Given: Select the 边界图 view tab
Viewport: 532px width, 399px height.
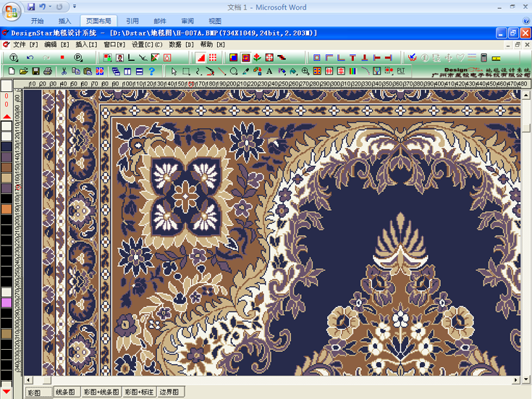Looking at the screenshot, I should pos(171,392).
